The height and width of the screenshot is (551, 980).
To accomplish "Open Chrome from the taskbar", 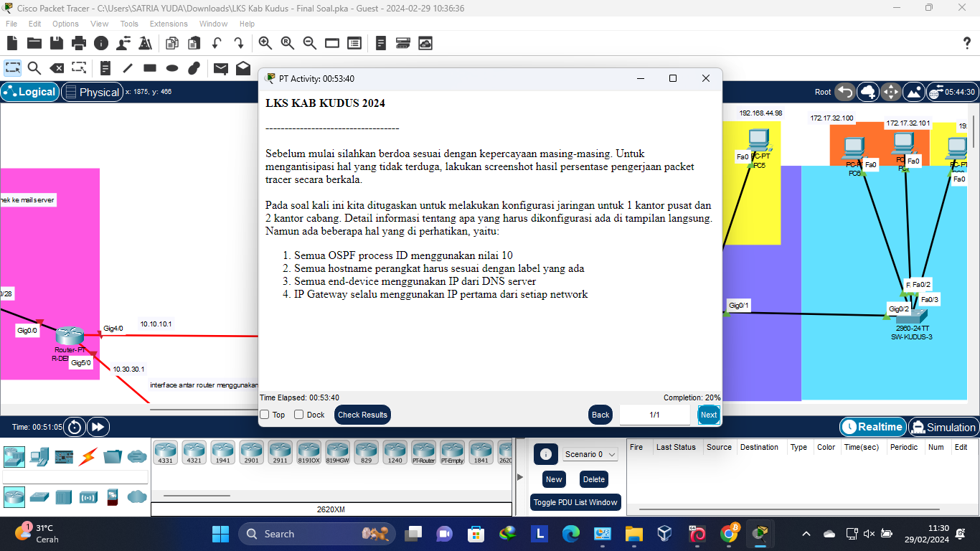I will point(728,534).
